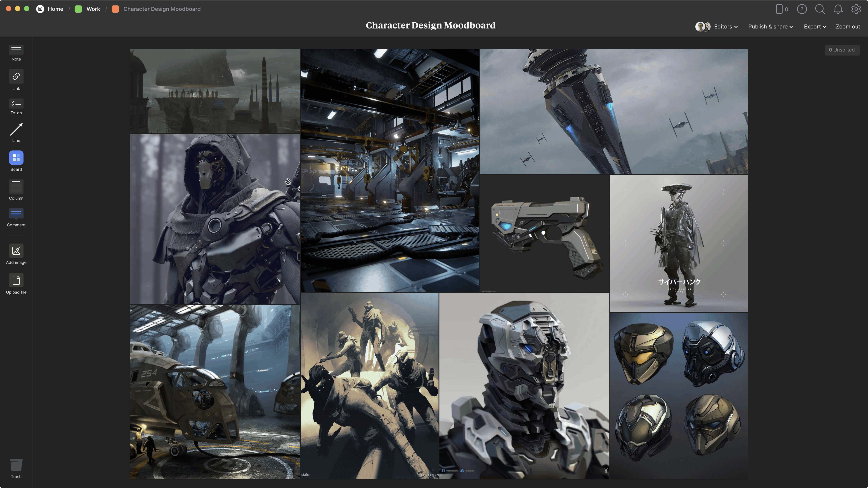
Task: Open search with the magnifier icon
Action: (x=820, y=9)
